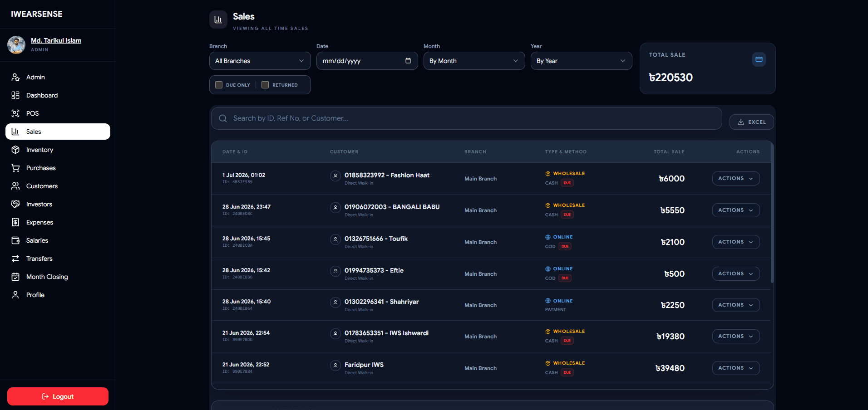Click the DUE badge in Eftie row
The width and height of the screenshot is (868, 410).
coord(565,278)
